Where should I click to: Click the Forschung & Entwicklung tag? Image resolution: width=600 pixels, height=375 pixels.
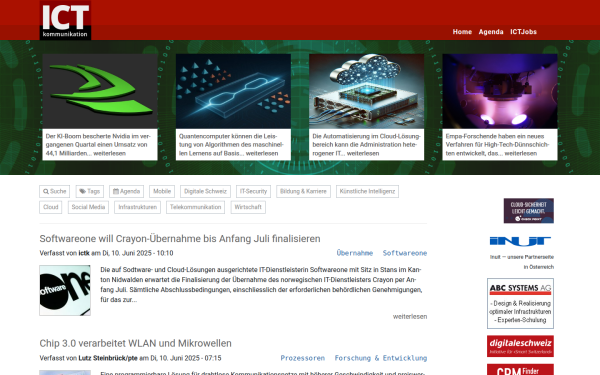[x=381, y=358]
